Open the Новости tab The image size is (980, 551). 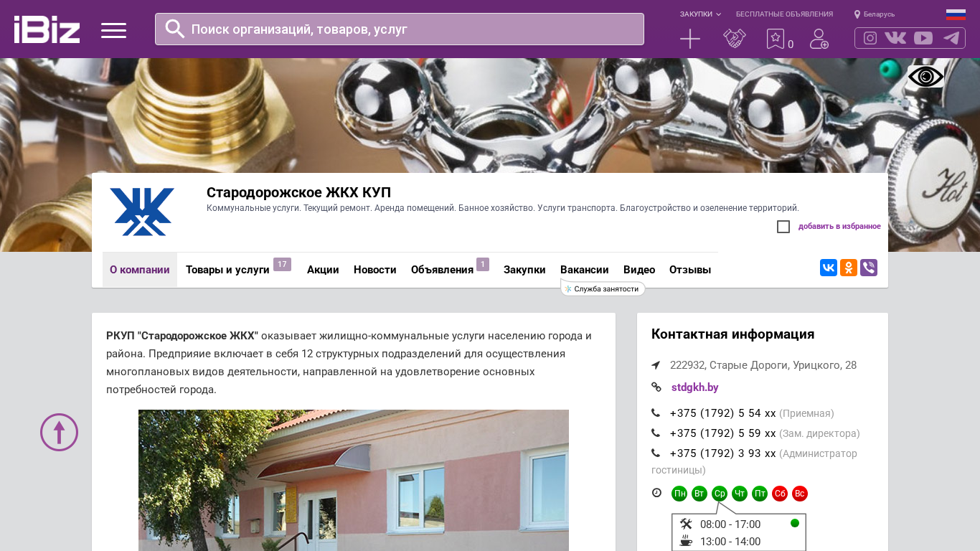pyautogui.click(x=375, y=270)
